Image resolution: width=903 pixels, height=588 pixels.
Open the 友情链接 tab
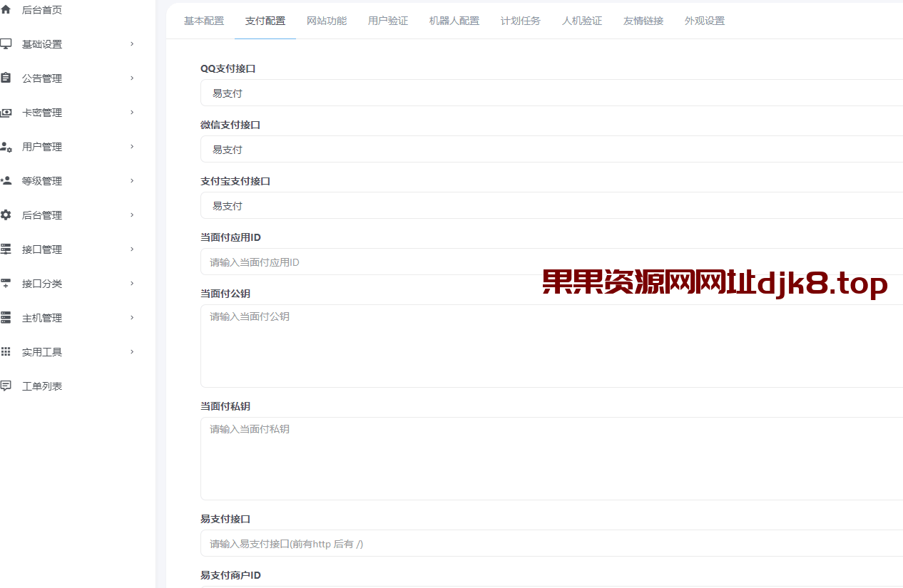(x=643, y=21)
